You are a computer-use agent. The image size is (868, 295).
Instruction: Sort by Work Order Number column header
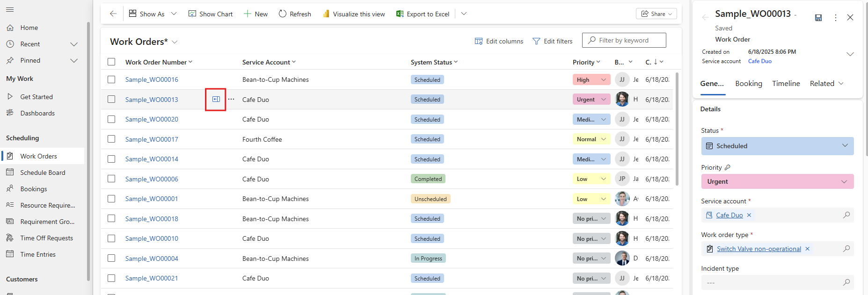coord(159,62)
